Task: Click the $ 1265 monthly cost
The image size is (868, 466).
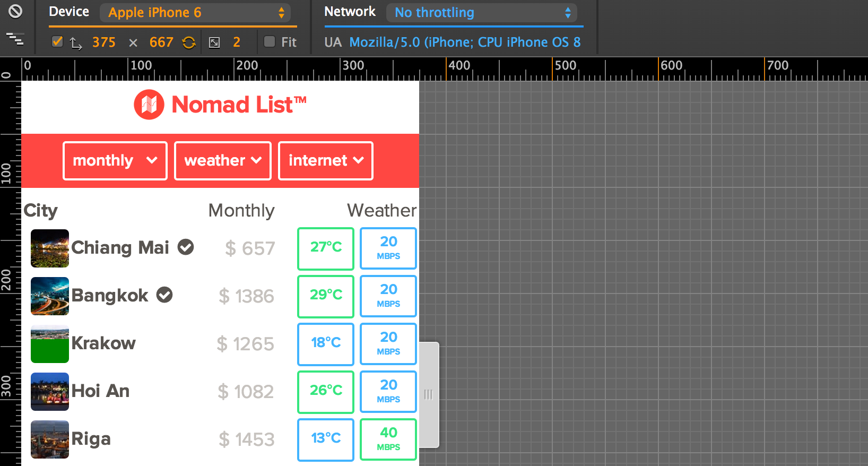Action: coord(245,344)
